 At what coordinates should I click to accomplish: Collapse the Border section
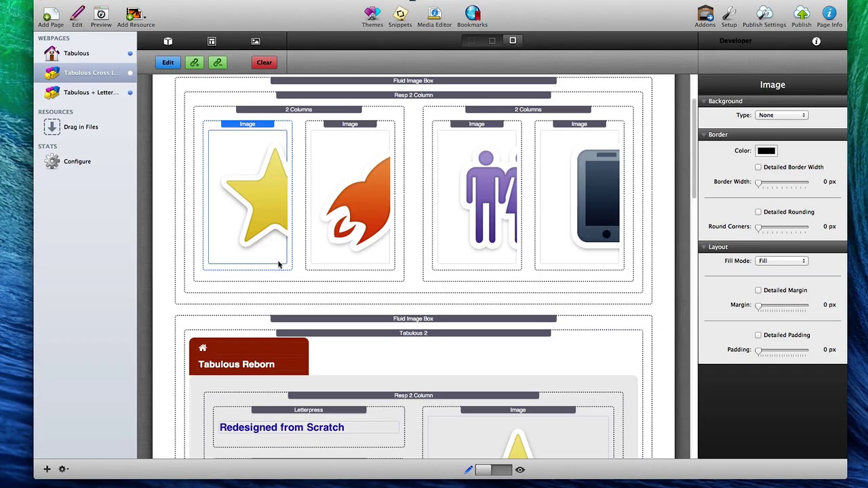[704, 135]
